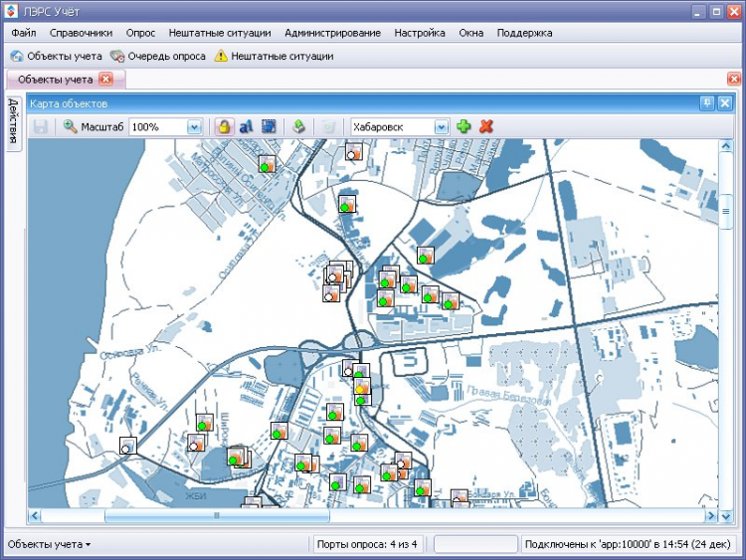Click the text labels 'a' icon

[x=247, y=126]
